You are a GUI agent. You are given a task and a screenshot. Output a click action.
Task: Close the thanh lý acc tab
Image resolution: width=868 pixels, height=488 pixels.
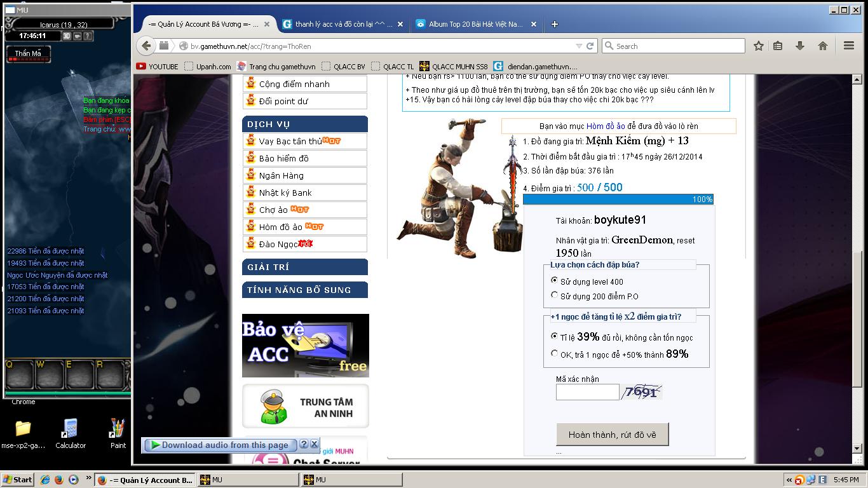click(x=400, y=24)
